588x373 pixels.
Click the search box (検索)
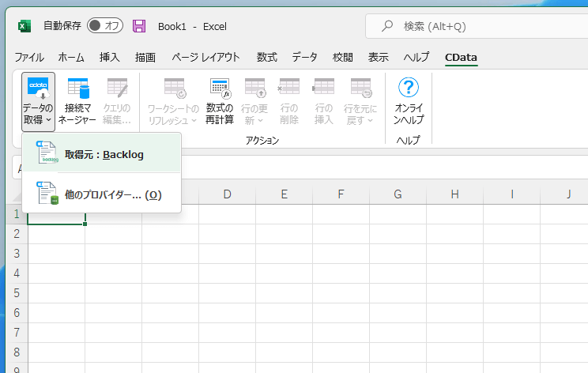pos(474,26)
